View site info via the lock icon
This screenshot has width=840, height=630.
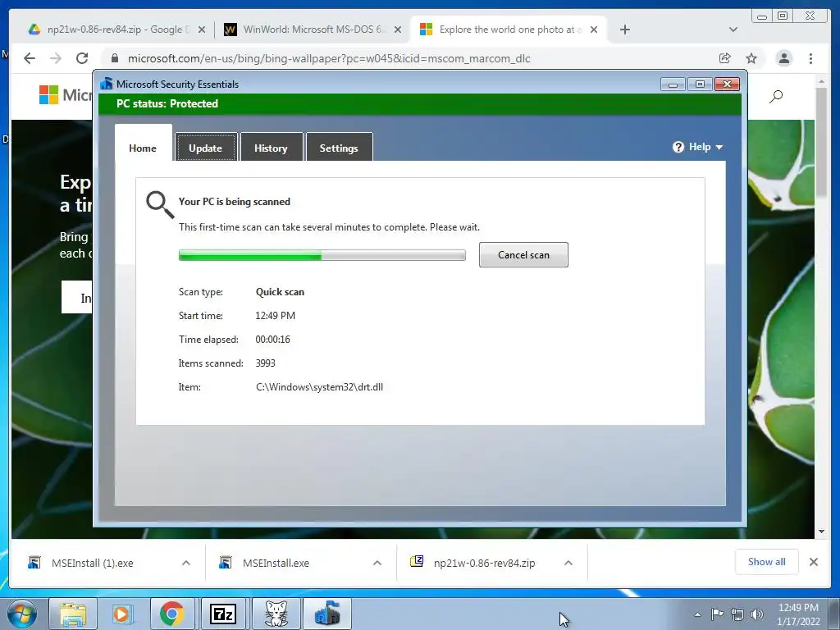[115, 58]
